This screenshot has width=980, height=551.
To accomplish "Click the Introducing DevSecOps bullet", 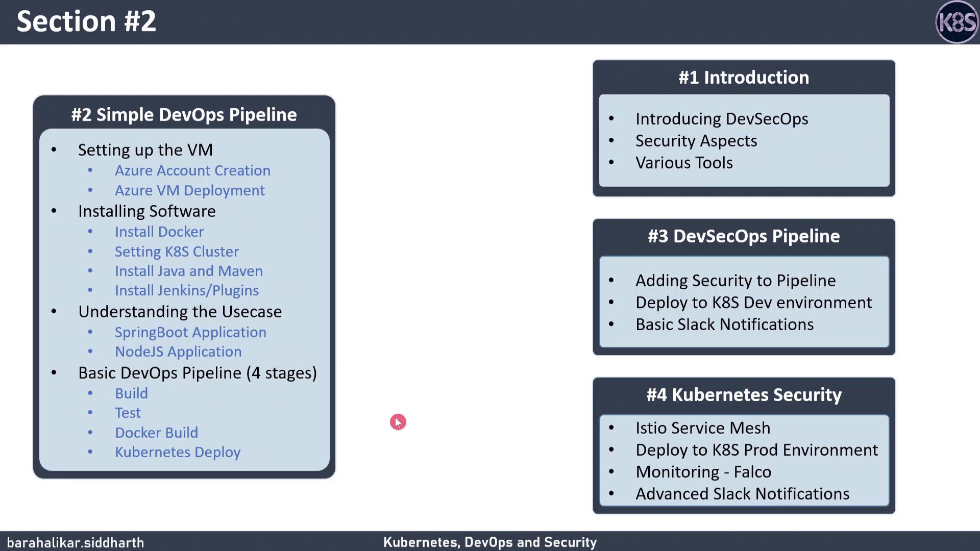I will click(x=721, y=119).
